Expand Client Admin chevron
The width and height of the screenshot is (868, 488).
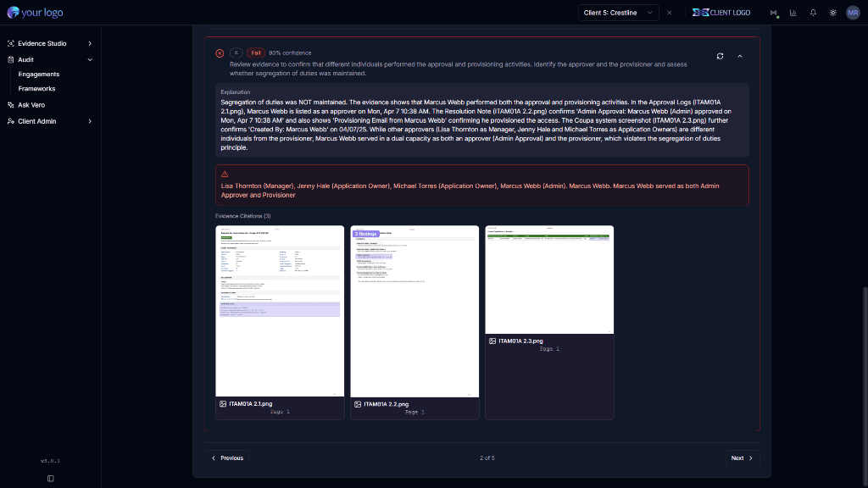90,121
